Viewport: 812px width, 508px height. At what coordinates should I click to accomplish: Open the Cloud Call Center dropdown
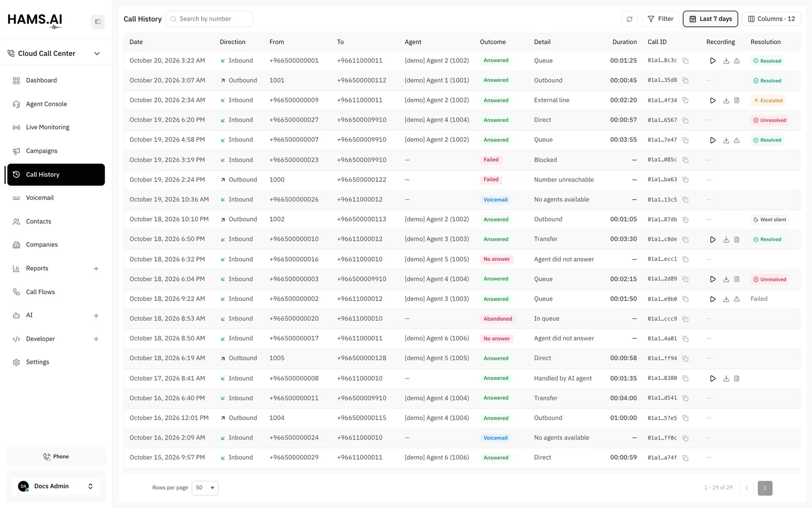(x=54, y=53)
